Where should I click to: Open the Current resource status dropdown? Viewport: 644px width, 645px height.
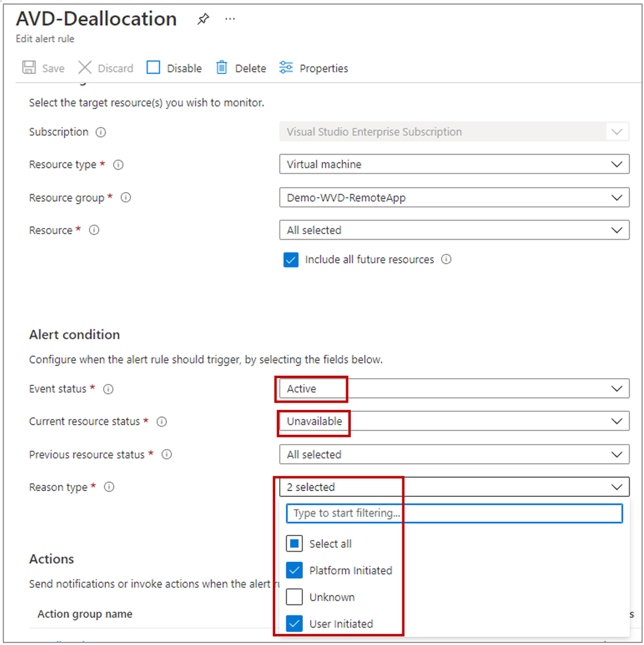454,421
